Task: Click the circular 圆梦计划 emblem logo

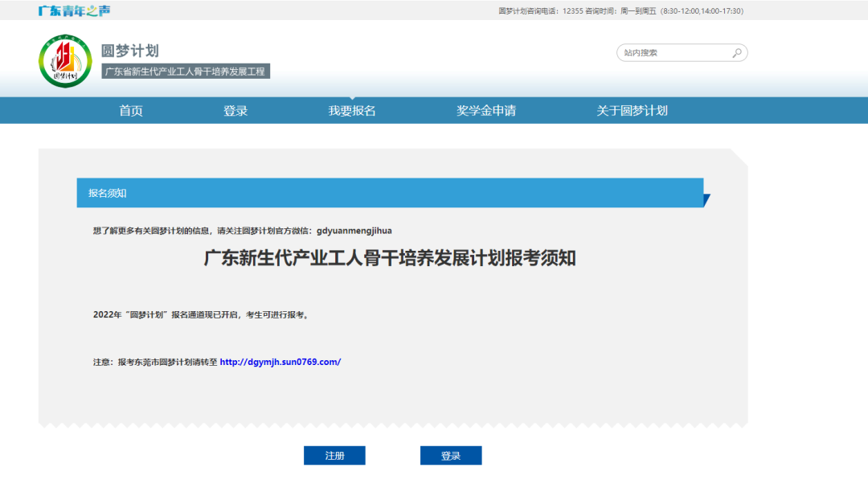Action: tap(65, 61)
